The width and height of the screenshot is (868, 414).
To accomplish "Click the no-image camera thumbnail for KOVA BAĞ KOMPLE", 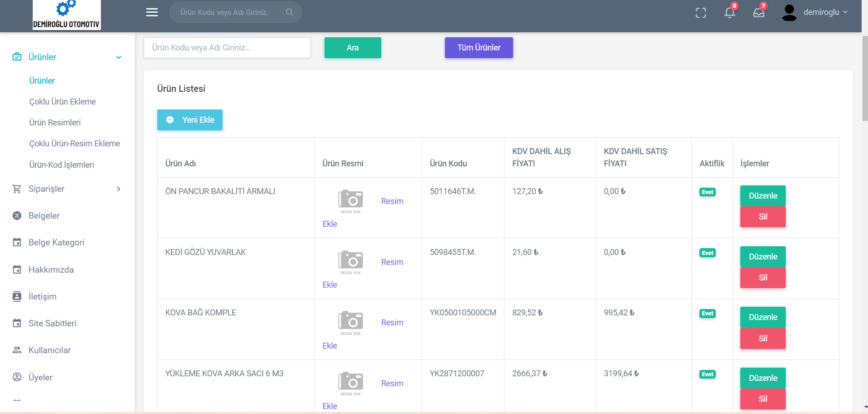I will (350, 322).
